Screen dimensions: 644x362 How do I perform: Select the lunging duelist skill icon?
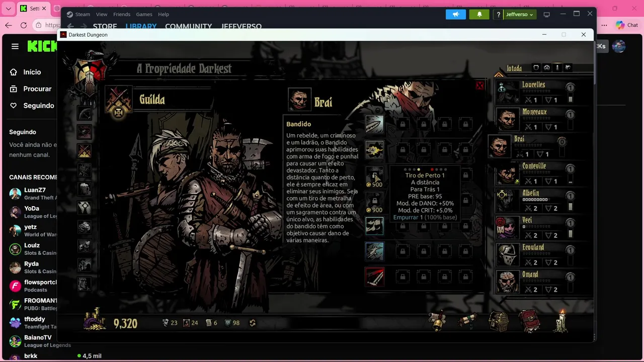[x=374, y=251]
